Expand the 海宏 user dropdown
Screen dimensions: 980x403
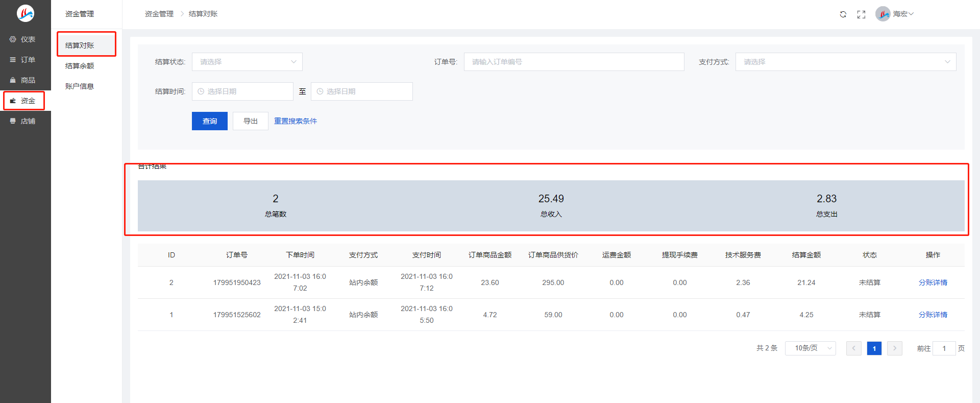(903, 14)
